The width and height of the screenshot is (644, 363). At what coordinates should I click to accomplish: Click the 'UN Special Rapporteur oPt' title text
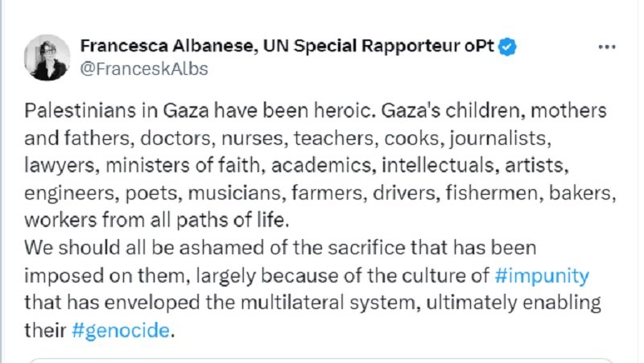378,46
